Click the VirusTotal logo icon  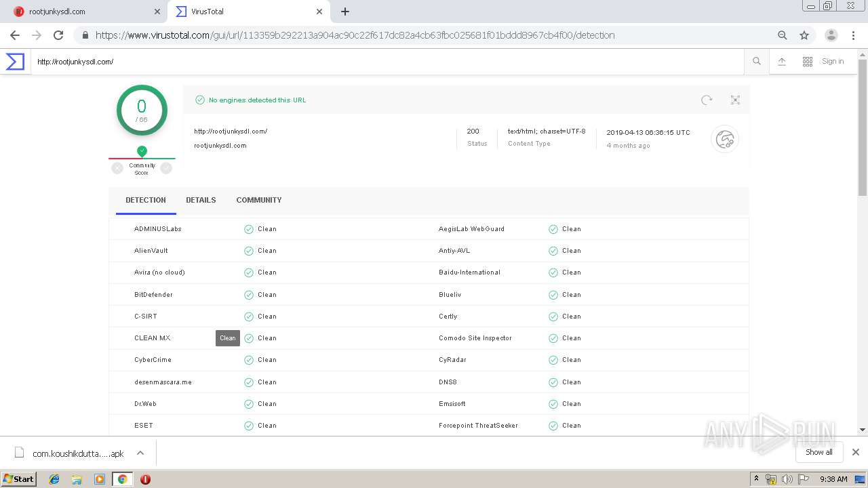coord(15,62)
